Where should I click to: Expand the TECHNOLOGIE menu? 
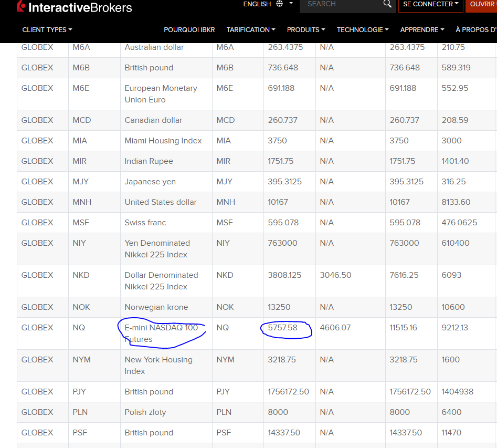coord(363,30)
